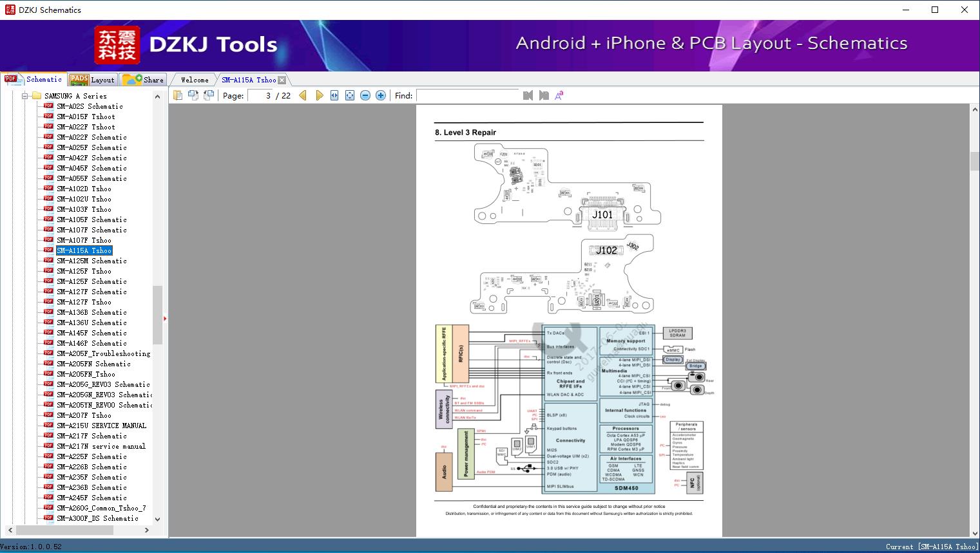Open SM-A042F Schematic
The height and width of the screenshot is (553, 980).
coord(91,158)
